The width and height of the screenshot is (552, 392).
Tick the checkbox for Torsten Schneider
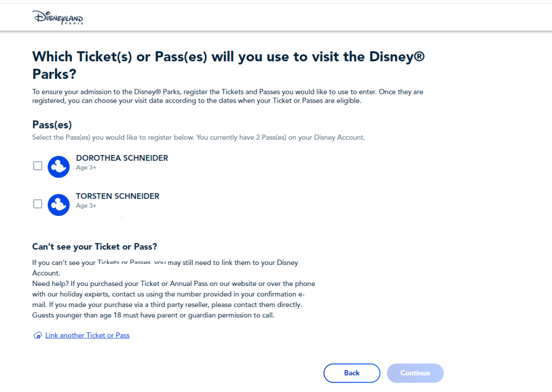(x=38, y=204)
